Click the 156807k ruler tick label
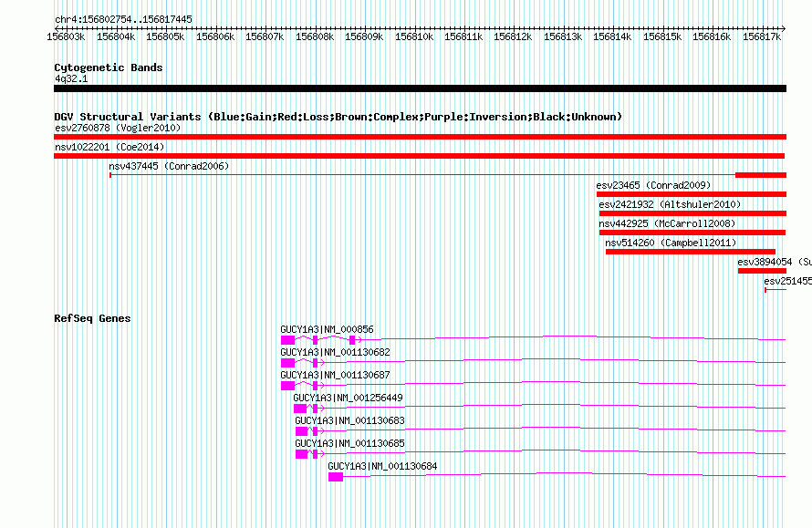 [x=265, y=36]
